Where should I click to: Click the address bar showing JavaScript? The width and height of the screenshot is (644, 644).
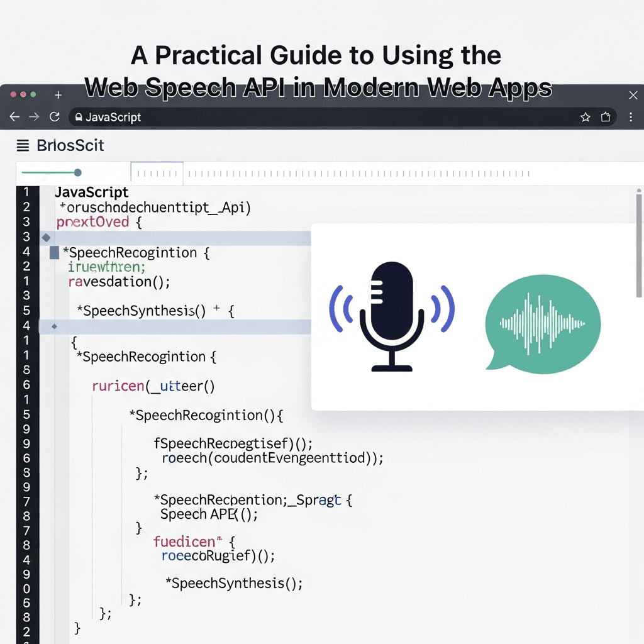[x=342, y=117]
